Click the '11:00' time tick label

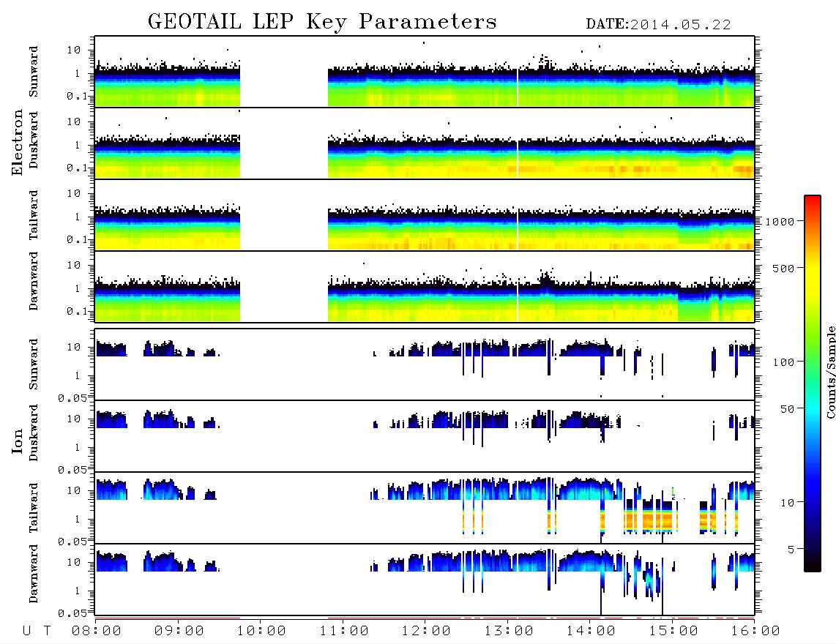344,631
